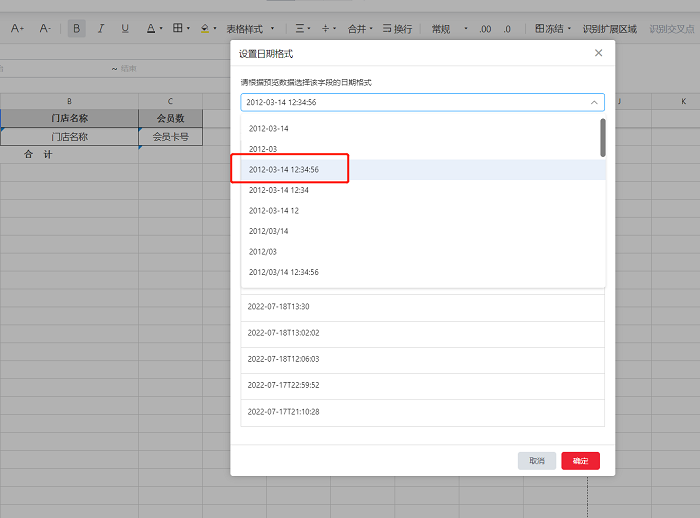This screenshot has height=518, width=700.
Task: Toggle italic formatting
Action: point(101,29)
